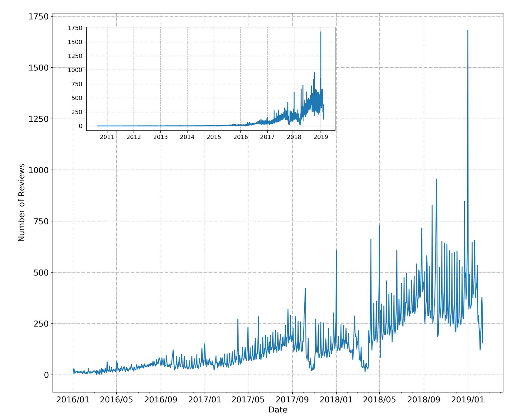Click the 'Number of Reviews' y-axis label
The width and height of the screenshot is (510, 420).
point(22,202)
